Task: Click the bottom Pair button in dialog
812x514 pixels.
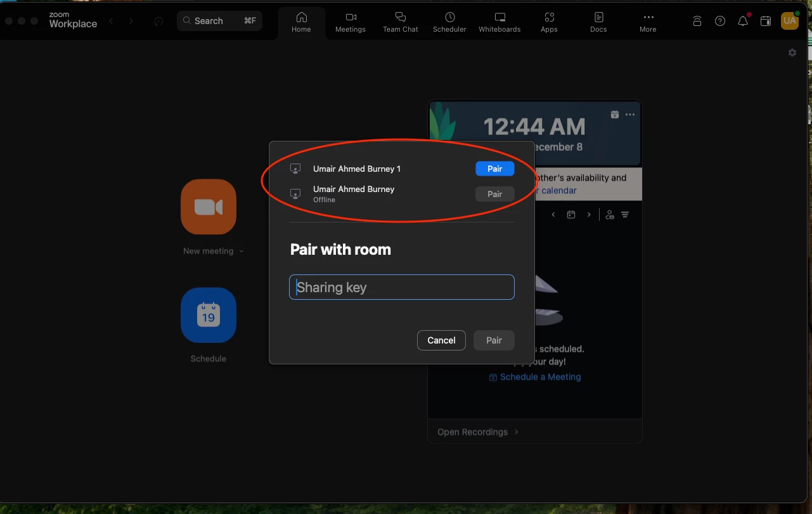Action: pyautogui.click(x=494, y=340)
